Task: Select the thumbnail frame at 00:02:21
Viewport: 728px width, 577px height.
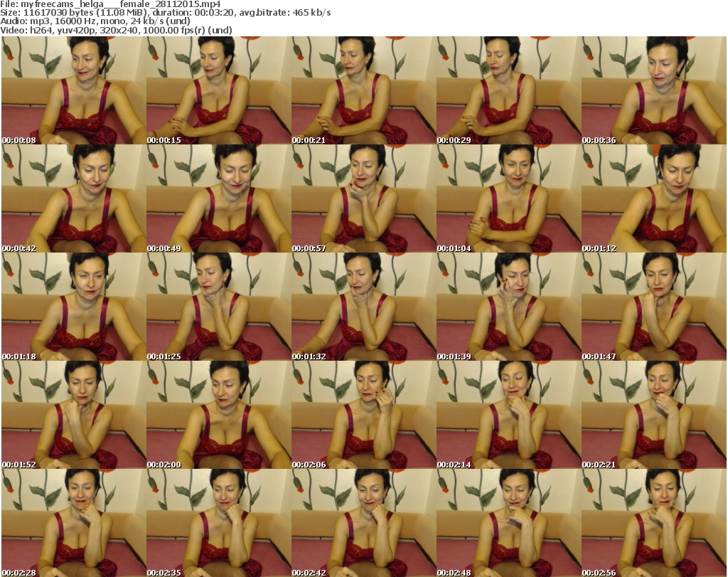Action: (x=654, y=415)
